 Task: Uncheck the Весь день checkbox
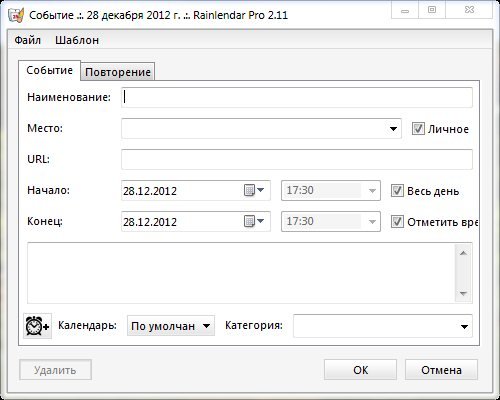pos(397,191)
